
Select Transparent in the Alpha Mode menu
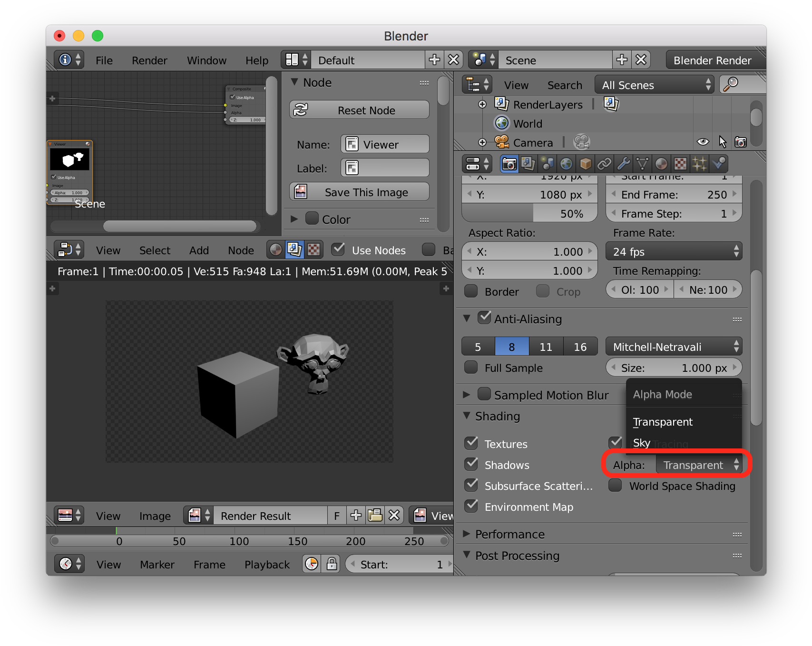[x=663, y=422]
